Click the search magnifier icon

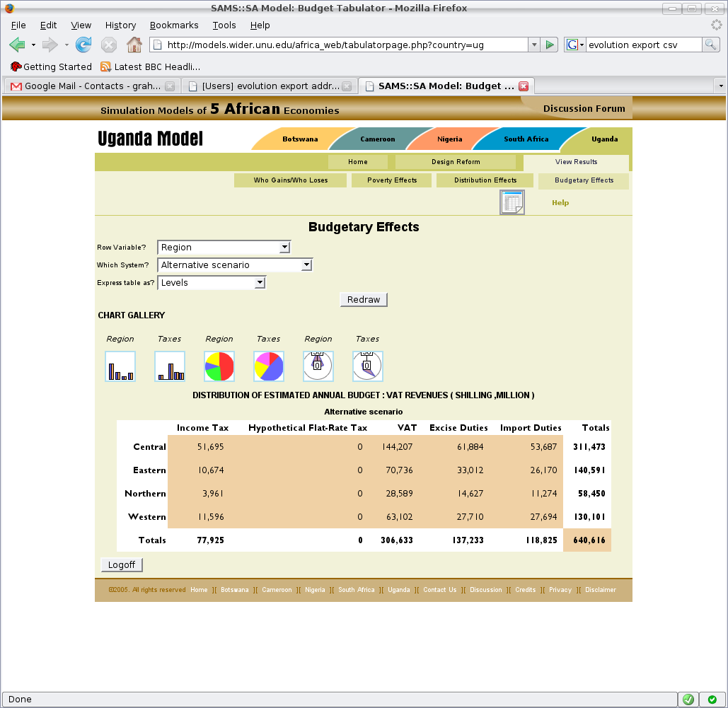[710, 45]
